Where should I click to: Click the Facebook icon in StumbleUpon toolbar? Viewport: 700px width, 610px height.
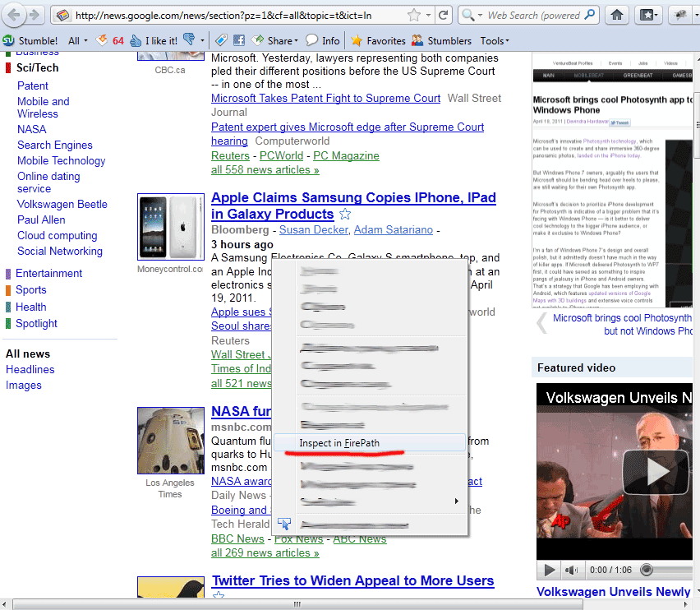tap(239, 40)
